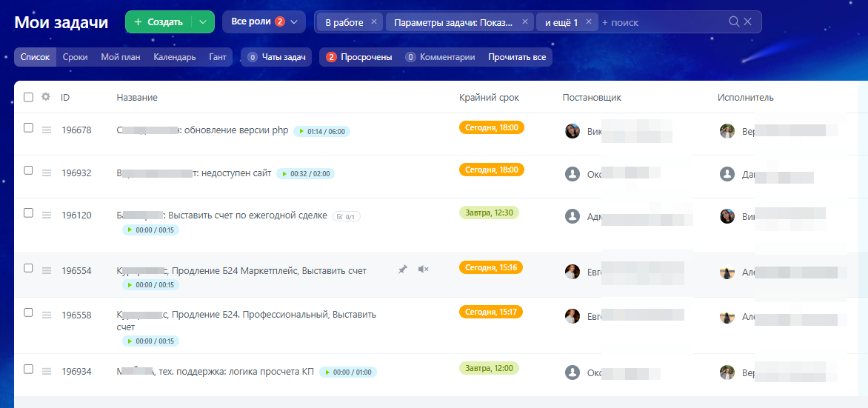Expand the "и ещё 1" filter chip
The width and height of the screenshot is (868, 408).
click(561, 22)
